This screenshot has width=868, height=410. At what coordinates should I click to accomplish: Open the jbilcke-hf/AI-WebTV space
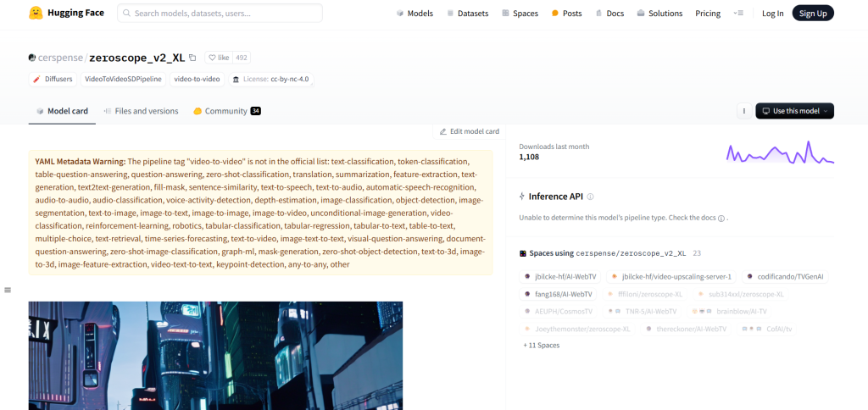coord(560,276)
